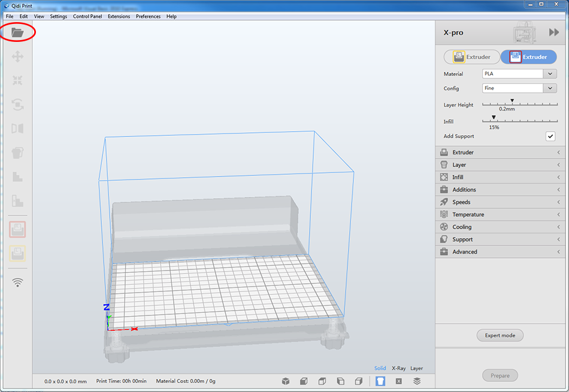The image size is (569, 392).
Task: Select the Rotate tool in the left toolbar
Action: click(17, 105)
